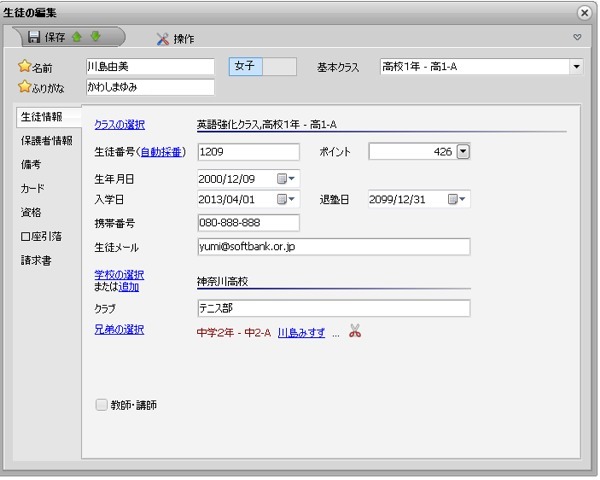The width and height of the screenshot is (600, 480).
Task: Open the ポイント dropdown arrow
Action: 463,152
